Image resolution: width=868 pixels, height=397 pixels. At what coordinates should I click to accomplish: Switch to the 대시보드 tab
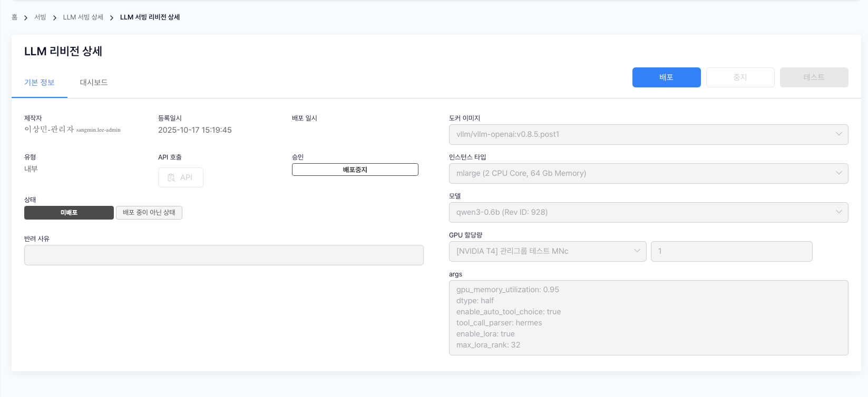coord(94,83)
